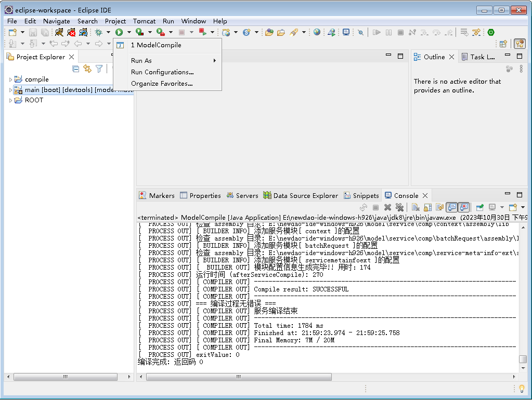Click the New Java Class 'S' icon

click(246, 33)
